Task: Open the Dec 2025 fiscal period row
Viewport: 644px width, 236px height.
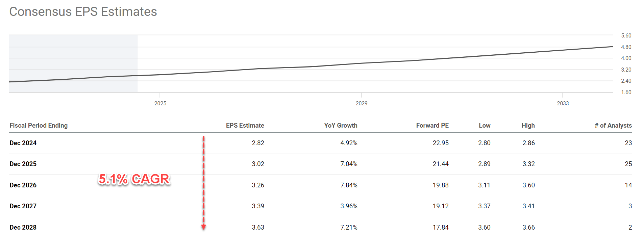Action: (23, 164)
